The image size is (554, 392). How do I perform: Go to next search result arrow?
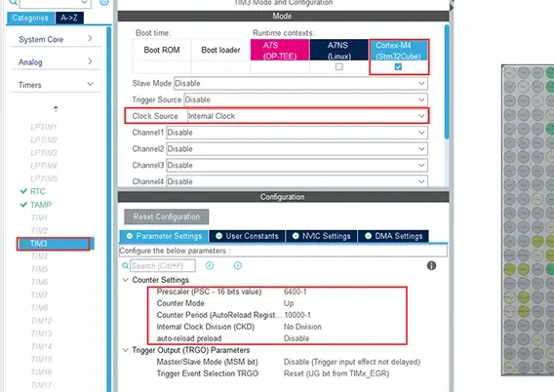pyautogui.click(x=238, y=265)
